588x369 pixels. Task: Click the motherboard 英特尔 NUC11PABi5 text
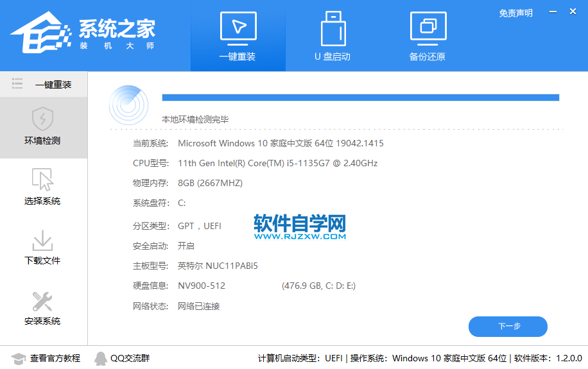pos(218,266)
